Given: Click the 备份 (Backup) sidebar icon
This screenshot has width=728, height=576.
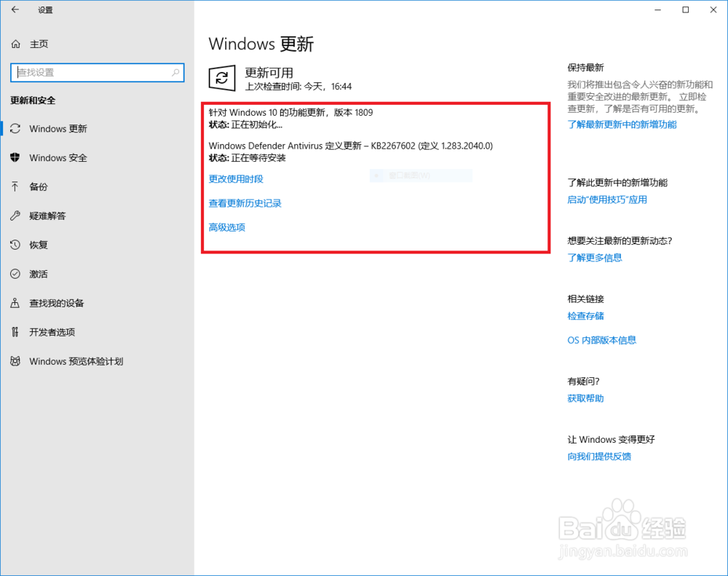Looking at the screenshot, I should pos(15,187).
